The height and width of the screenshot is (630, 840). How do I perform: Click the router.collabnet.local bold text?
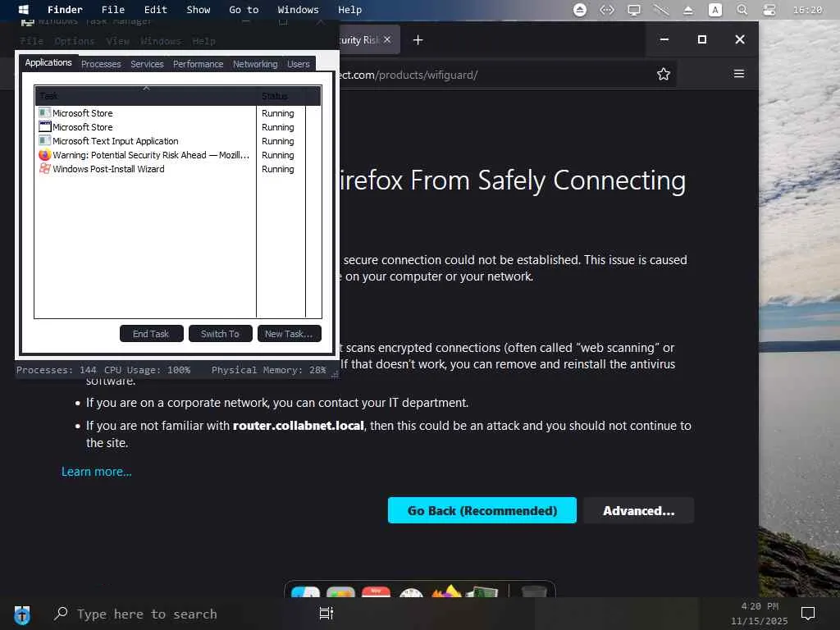tap(299, 426)
